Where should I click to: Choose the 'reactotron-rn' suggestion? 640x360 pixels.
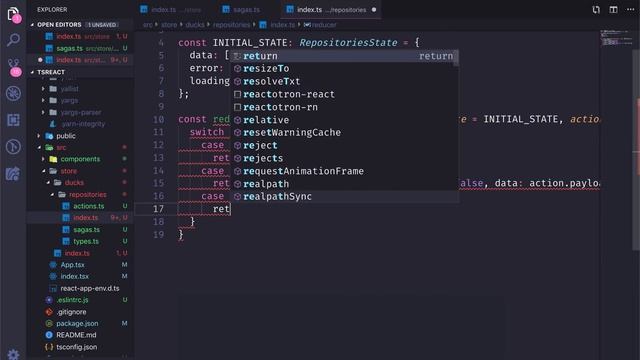coord(344,107)
